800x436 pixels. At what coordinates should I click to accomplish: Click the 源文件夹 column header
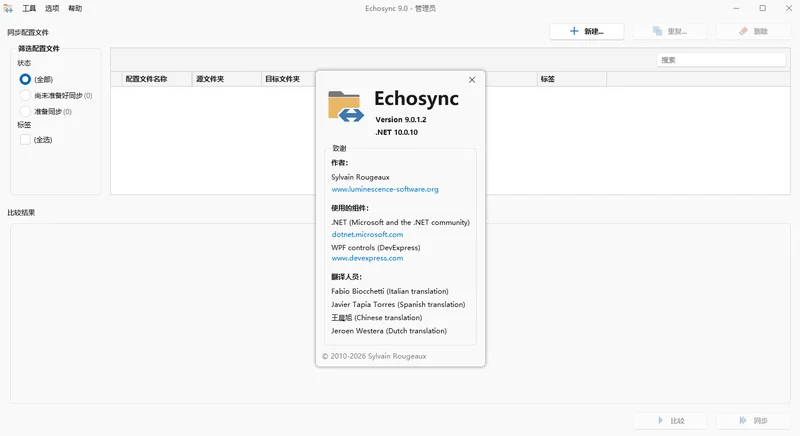(227, 79)
